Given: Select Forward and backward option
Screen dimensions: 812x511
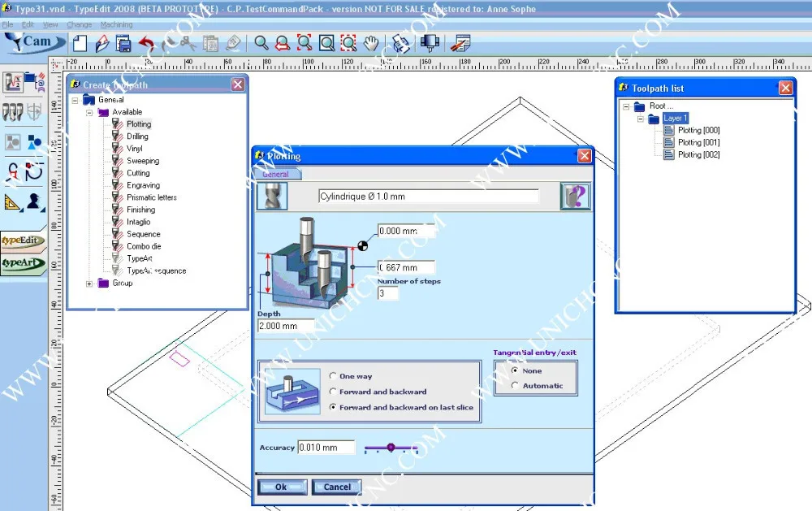Looking at the screenshot, I should pyautogui.click(x=333, y=392).
